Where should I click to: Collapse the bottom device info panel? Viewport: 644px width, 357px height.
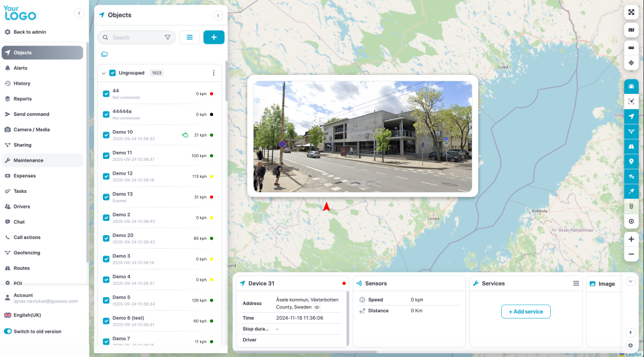[630, 281]
